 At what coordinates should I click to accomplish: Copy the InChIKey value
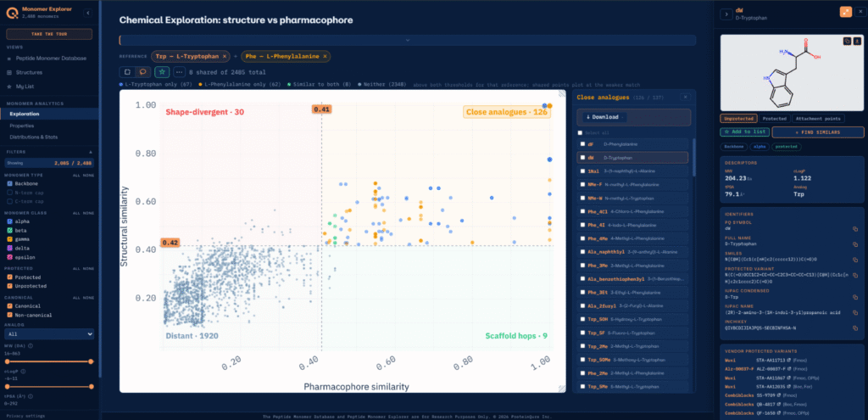coord(855,328)
